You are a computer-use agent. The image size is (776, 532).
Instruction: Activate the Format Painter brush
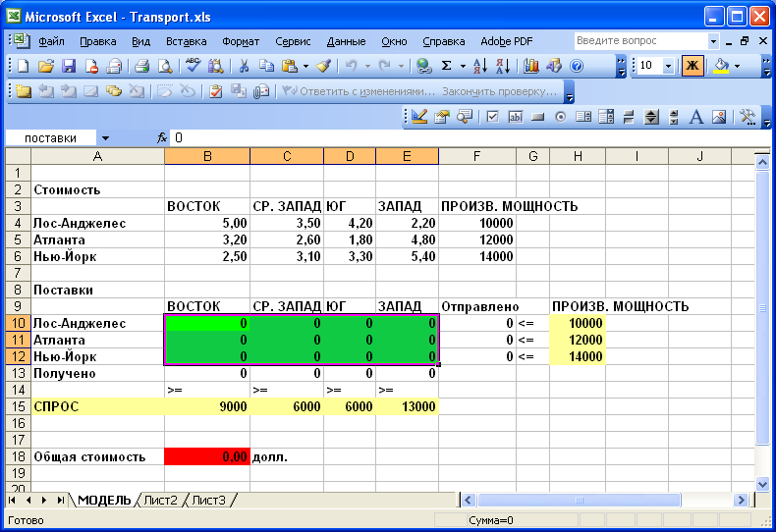(324, 66)
